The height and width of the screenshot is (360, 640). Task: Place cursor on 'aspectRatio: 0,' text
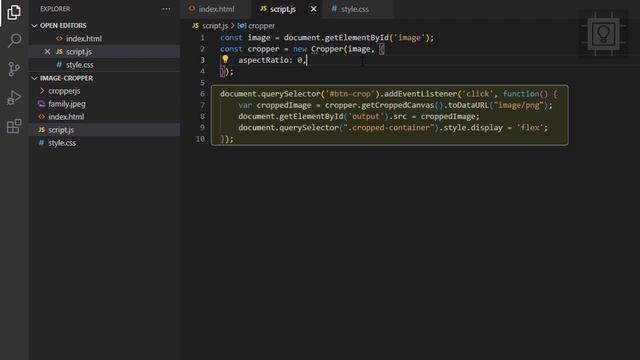tap(272, 60)
